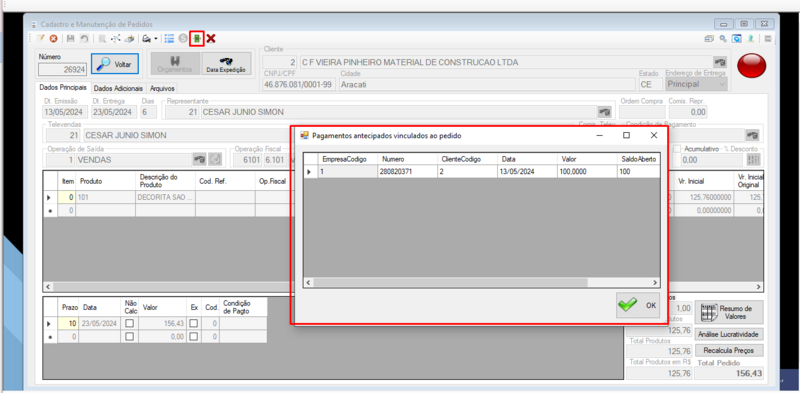The width and height of the screenshot is (800, 393).
Task: Click the window switch icon at top right
Action: [709, 38]
